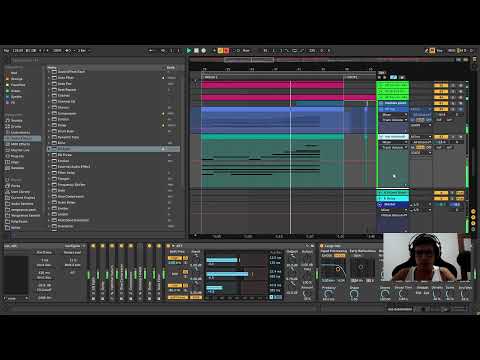This screenshot has height=360, width=480.
Task: Click the locator marker at timeline start
Action: (x=210, y=77)
